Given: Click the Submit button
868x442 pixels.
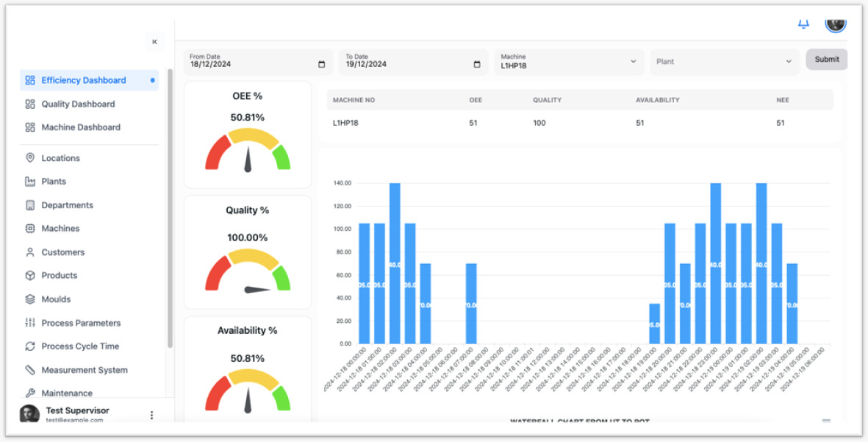Looking at the screenshot, I should pyautogui.click(x=826, y=60).
